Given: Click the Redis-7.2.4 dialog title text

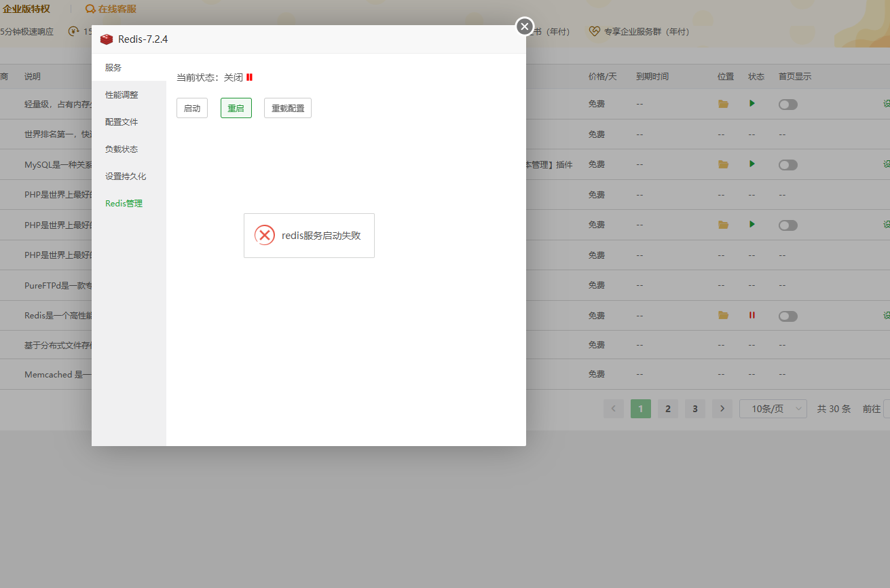Looking at the screenshot, I should pos(143,39).
